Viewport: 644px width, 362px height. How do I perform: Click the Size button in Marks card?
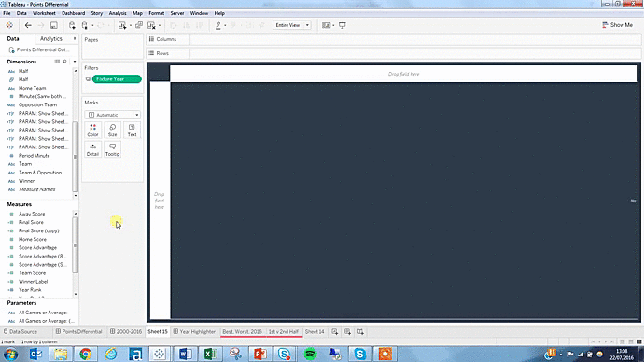click(112, 130)
